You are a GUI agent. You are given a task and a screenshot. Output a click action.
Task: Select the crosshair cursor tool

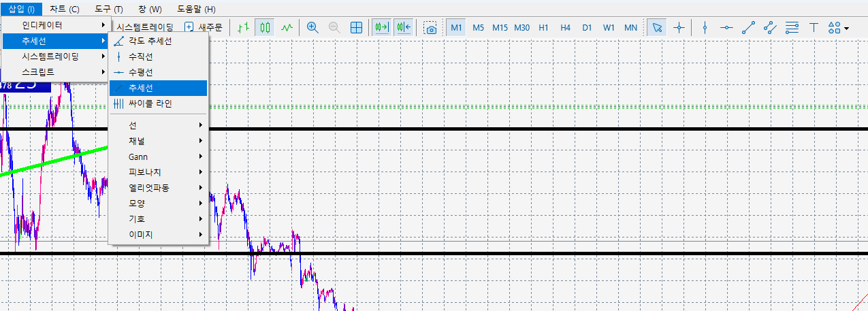point(679,28)
